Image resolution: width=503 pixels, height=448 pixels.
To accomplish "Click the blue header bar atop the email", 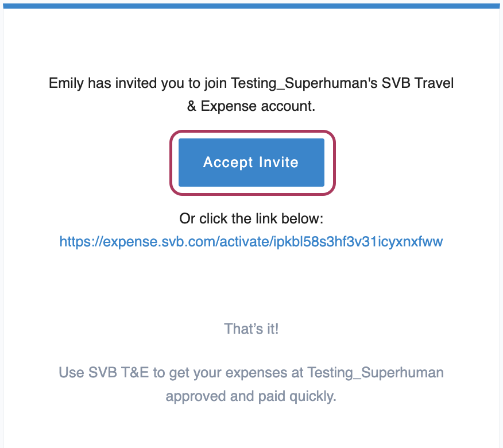I will click(251, 6).
